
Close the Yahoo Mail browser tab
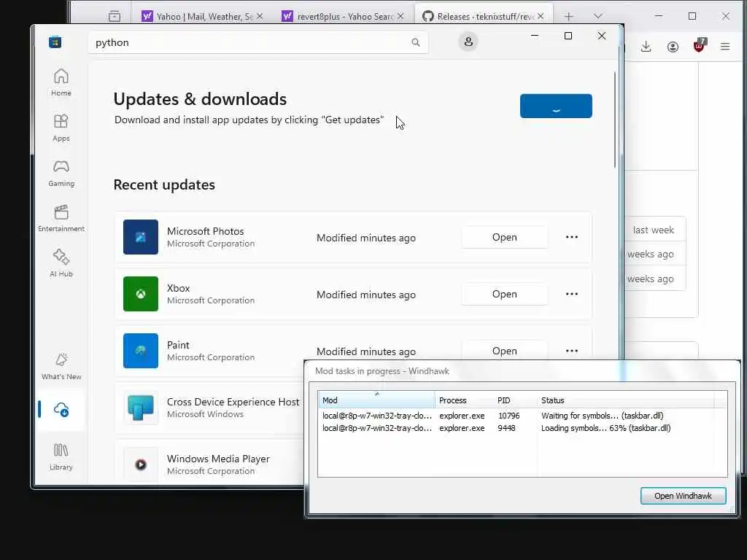tap(260, 16)
